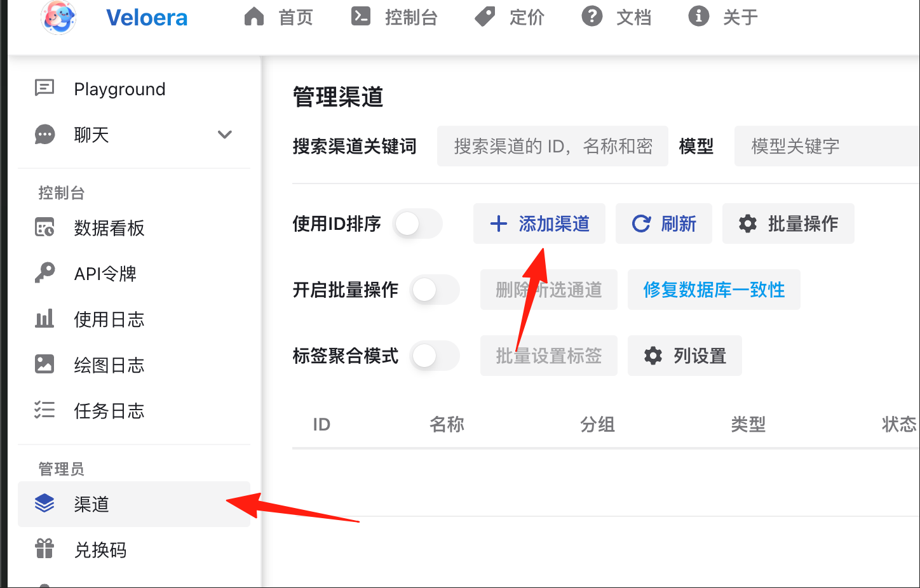This screenshot has width=920, height=588.
Task: Click the bar chart icon for 使用日志
Action: (44, 318)
